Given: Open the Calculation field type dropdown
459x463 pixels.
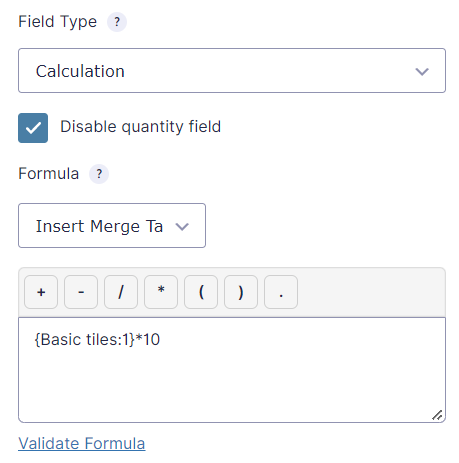Looking at the screenshot, I should tap(232, 71).
